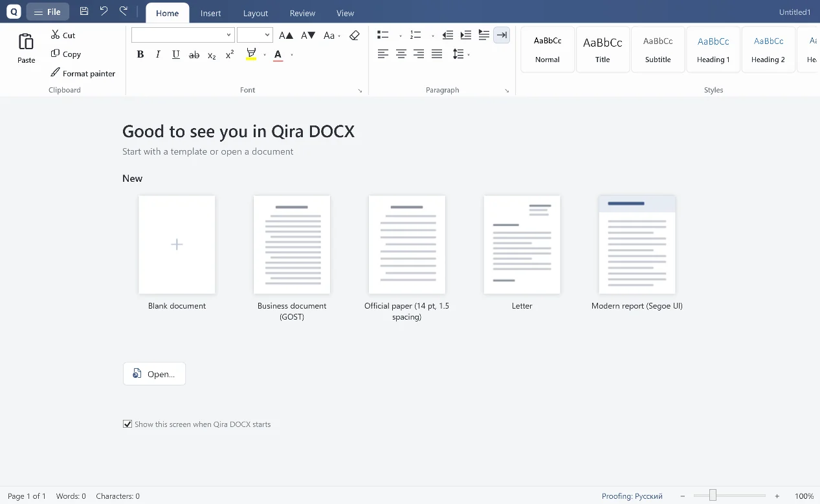Click the line spacing icon
Viewport: 820px width, 504px height.
[x=458, y=54]
